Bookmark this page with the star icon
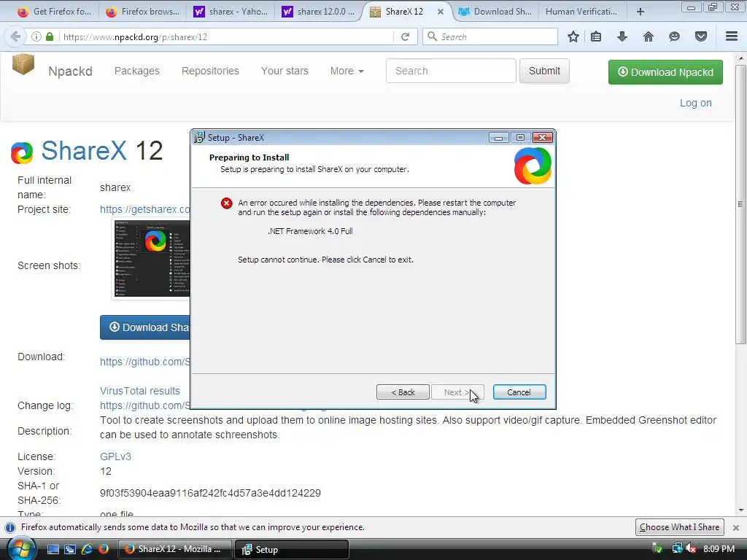747x560 pixels. (573, 36)
